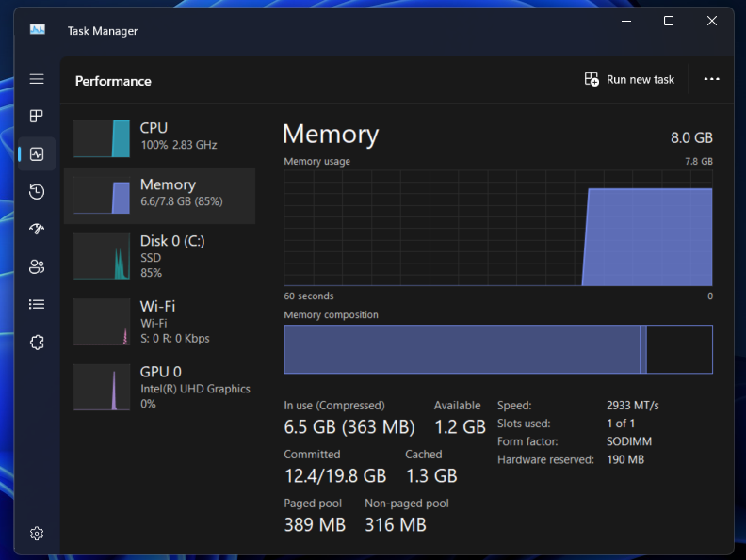
Task: Open the Services page
Action: [37, 342]
